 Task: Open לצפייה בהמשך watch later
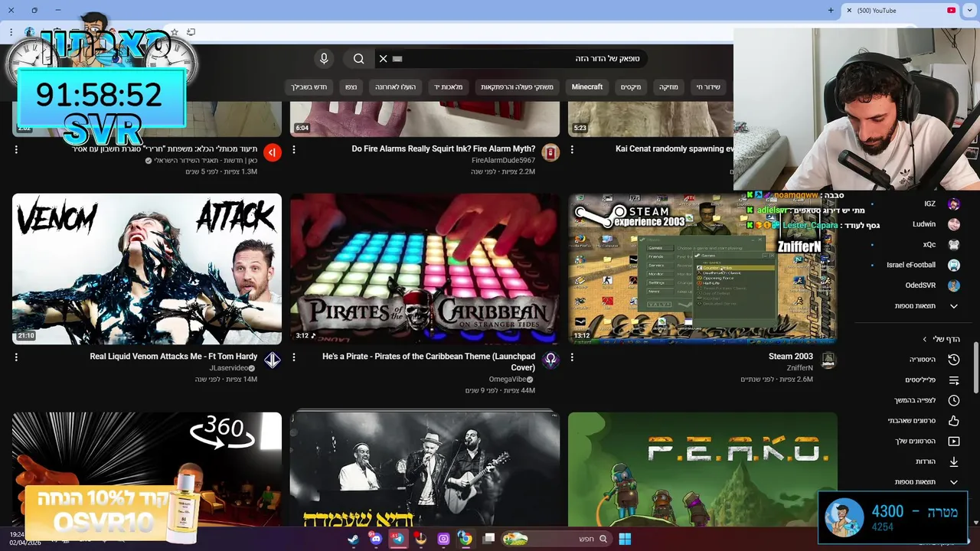click(x=915, y=400)
